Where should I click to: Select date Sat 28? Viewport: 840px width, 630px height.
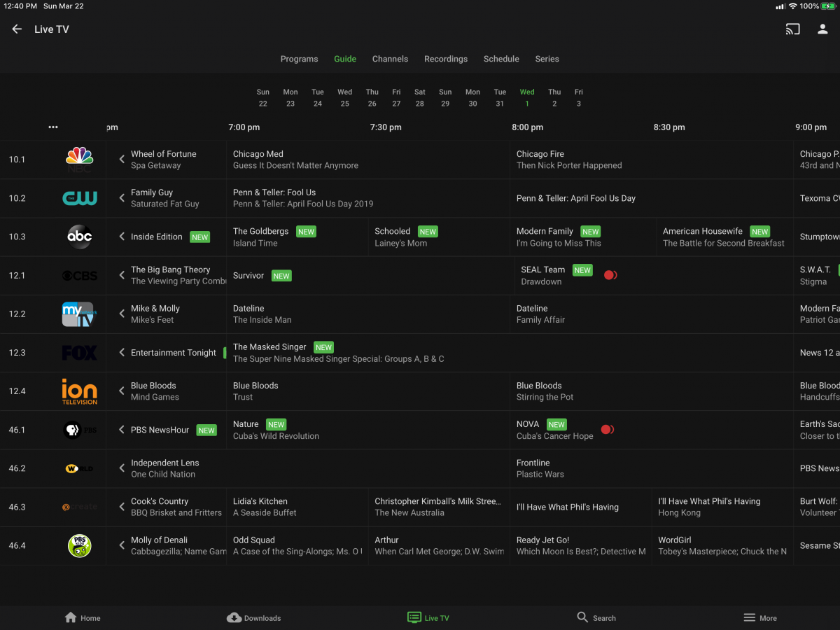tap(420, 97)
